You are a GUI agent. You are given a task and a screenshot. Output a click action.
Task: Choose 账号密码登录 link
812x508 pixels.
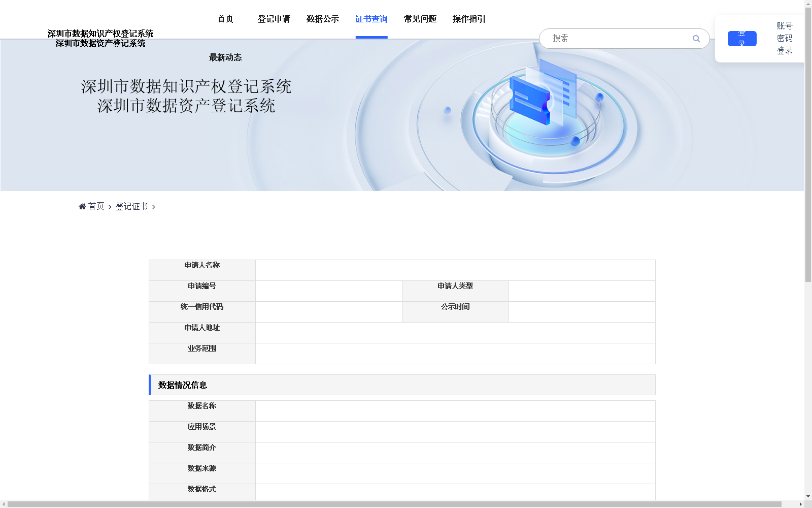click(x=785, y=38)
